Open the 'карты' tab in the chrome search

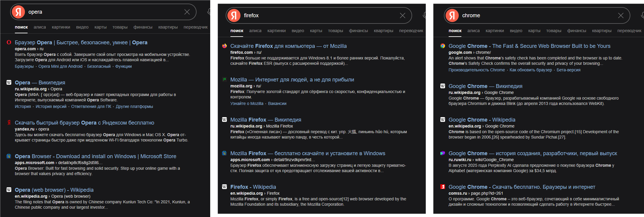(534, 31)
